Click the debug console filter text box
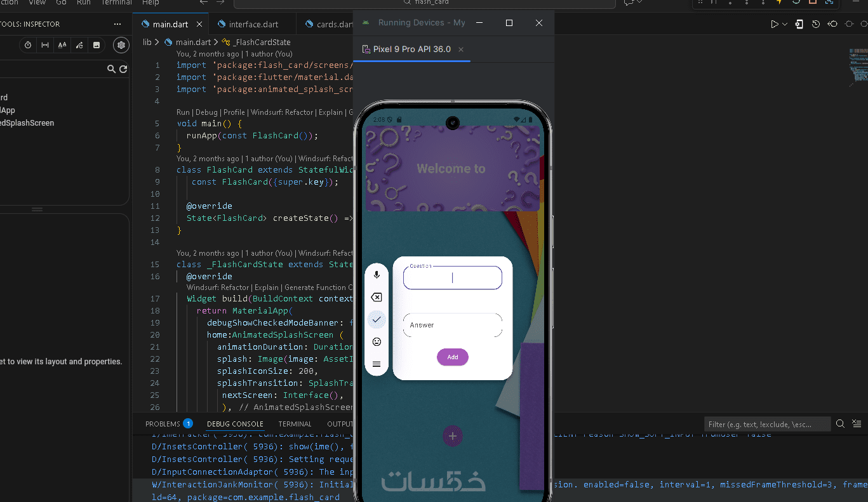 [x=767, y=424]
